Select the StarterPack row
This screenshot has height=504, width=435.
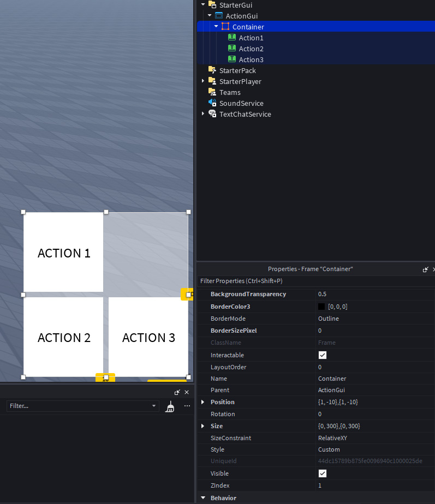(316, 70)
